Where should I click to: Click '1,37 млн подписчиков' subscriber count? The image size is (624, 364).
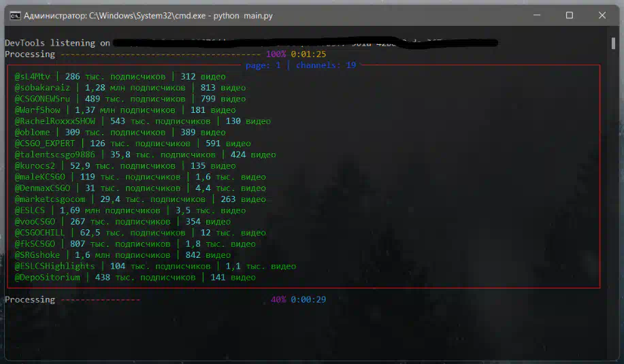pyautogui.click(x=125, y=110)
